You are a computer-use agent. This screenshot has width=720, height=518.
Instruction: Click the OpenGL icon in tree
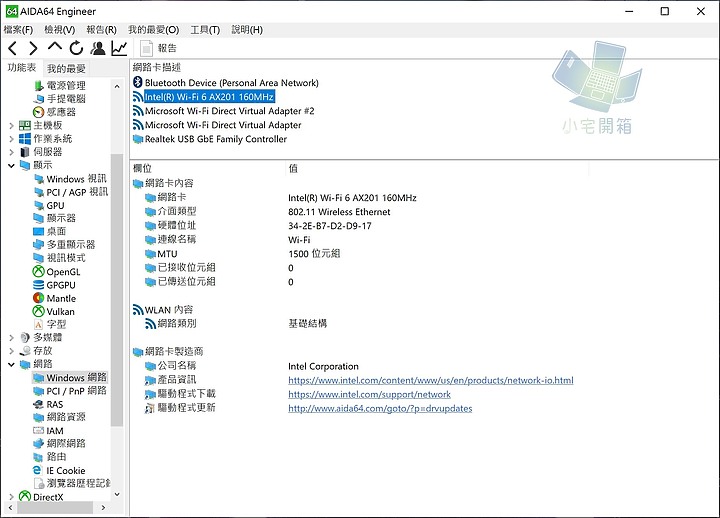[x=39, y=271]
